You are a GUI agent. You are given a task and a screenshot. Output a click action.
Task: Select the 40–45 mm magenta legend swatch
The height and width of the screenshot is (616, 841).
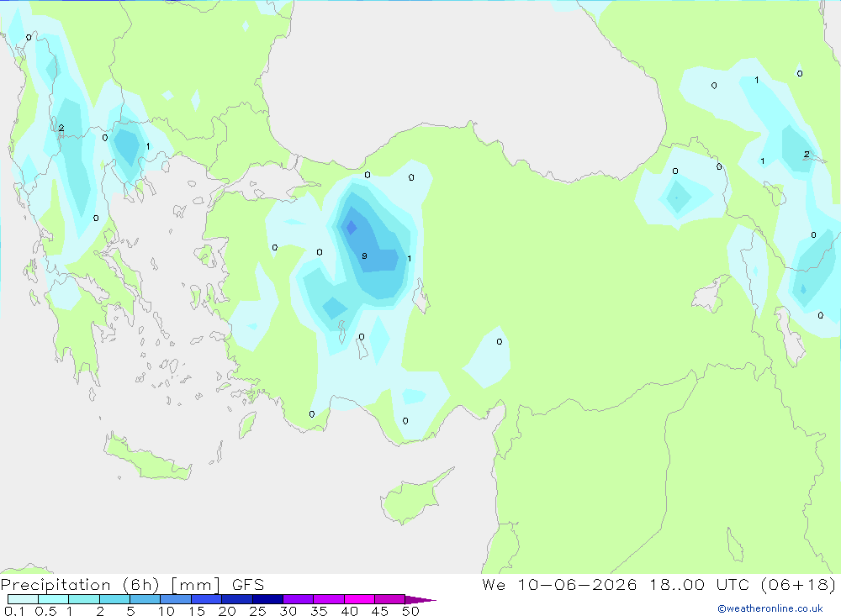click(x=359, y=599)
